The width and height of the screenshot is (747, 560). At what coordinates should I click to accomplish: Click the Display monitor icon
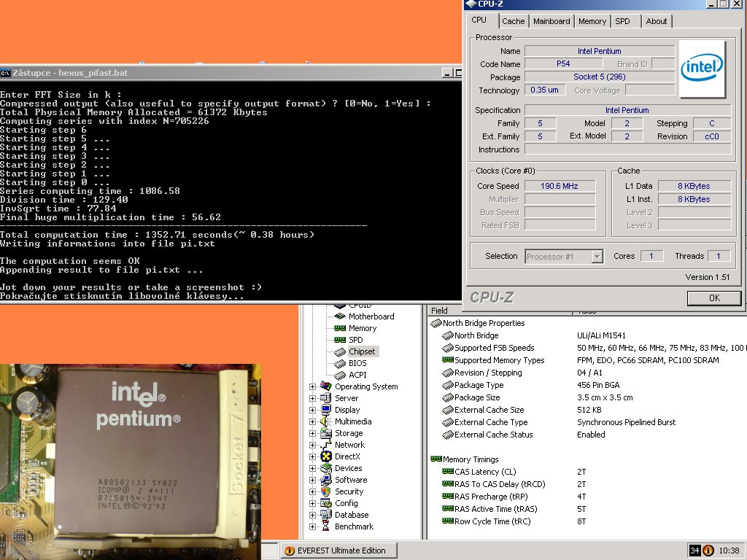tap(326, 410)
